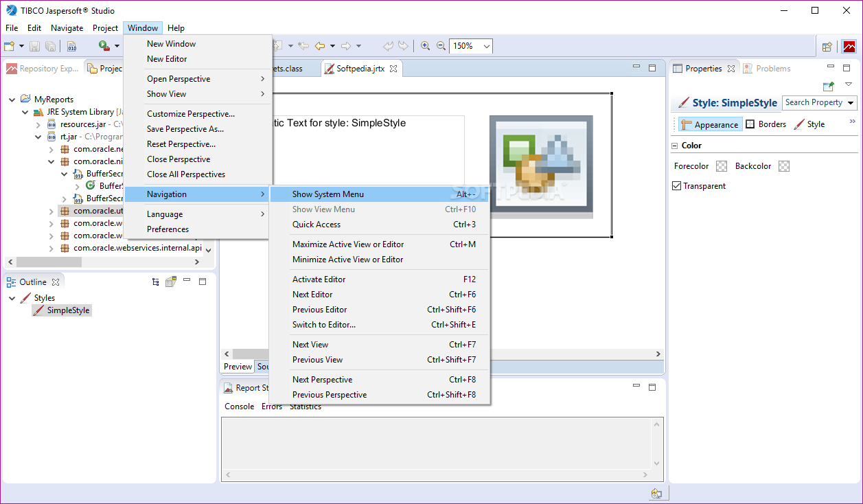Viewport: 863px width, 504px height.
Task: Collapse the MyReports project node
Action: [12, 100]
